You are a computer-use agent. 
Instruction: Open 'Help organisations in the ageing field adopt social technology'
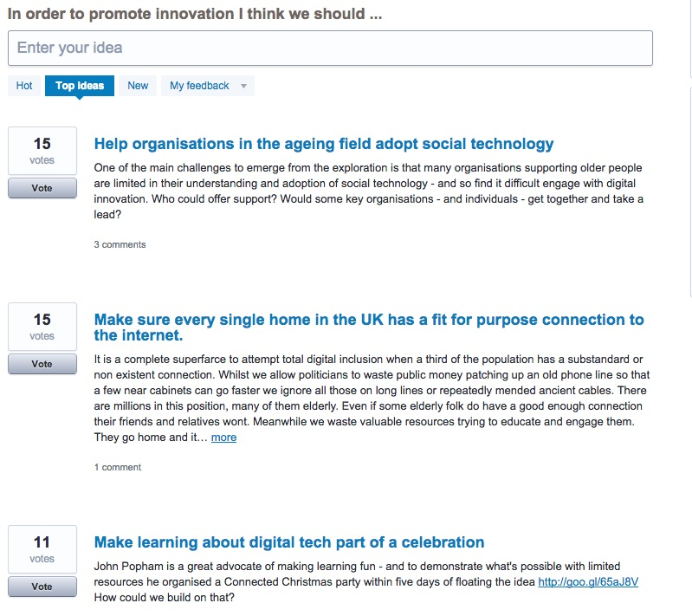tap(324, 144)
